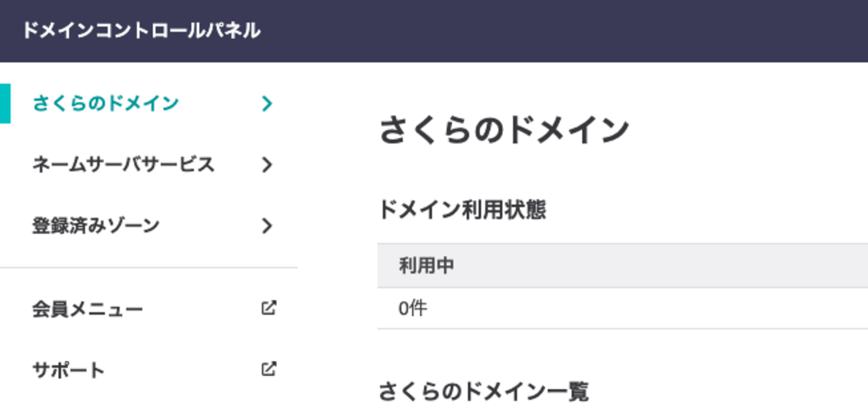This screenshot has height=417, width=868.
Task: Click the teal active indicator bar in sidebar
Action: [5, 103]
